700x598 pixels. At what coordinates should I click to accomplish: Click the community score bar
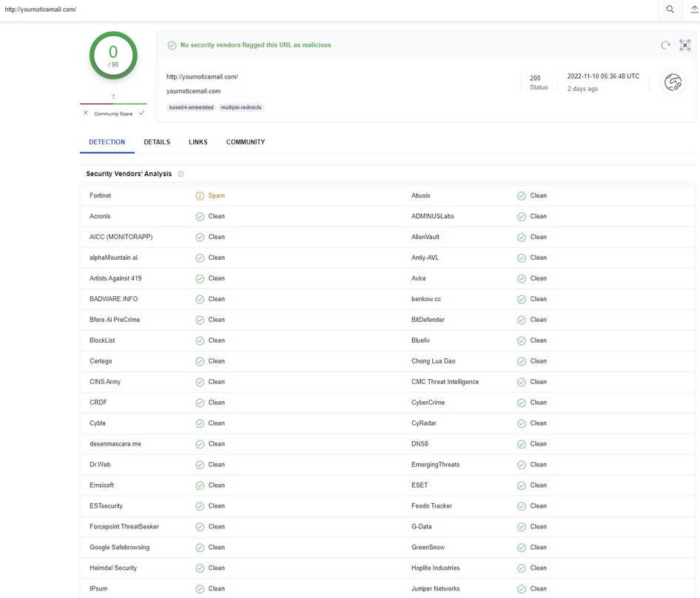tap(113, 104)
